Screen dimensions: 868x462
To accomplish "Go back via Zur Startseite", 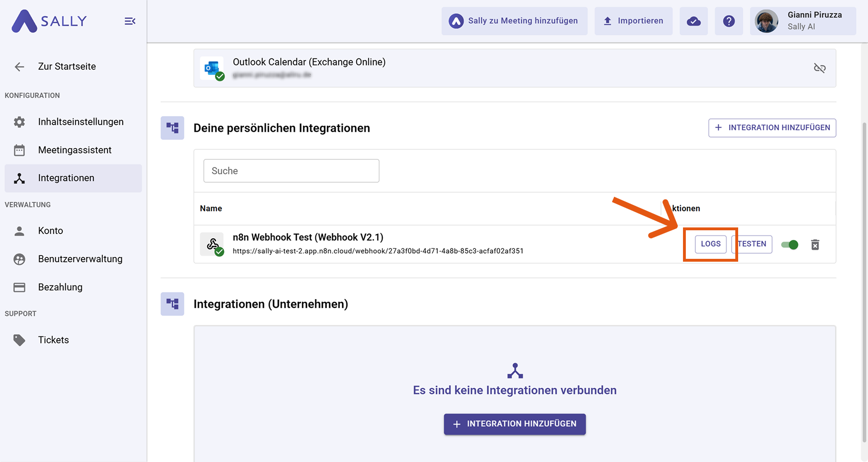I will [x=67, y=67].
